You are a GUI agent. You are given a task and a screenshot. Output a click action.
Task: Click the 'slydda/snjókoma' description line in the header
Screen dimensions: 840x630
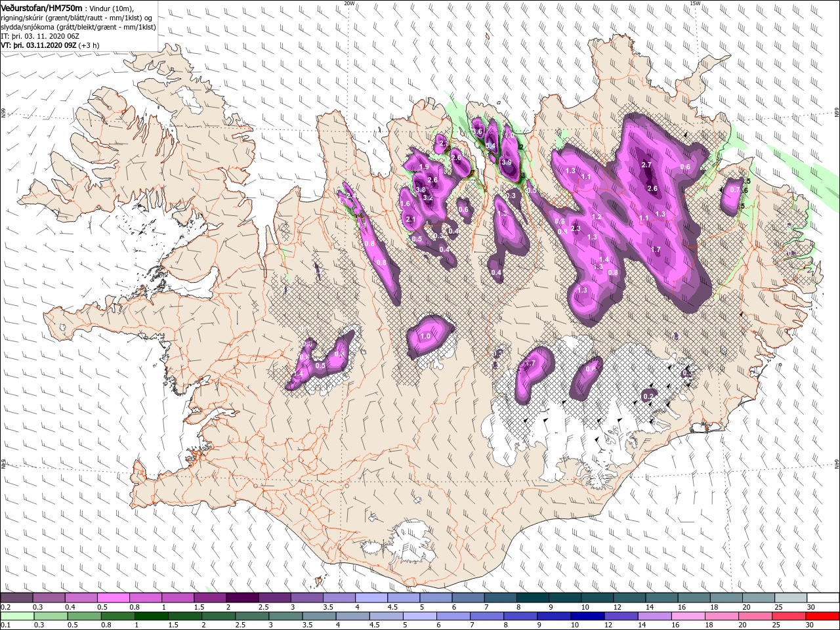pyautogui.click(x=79, y=27)
